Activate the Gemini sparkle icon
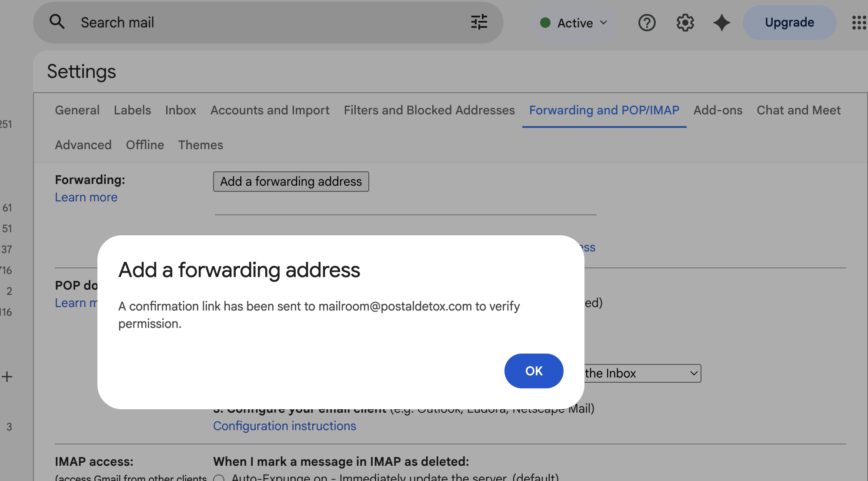The width and height of the screenshot is (868, 481). point(721,23)
